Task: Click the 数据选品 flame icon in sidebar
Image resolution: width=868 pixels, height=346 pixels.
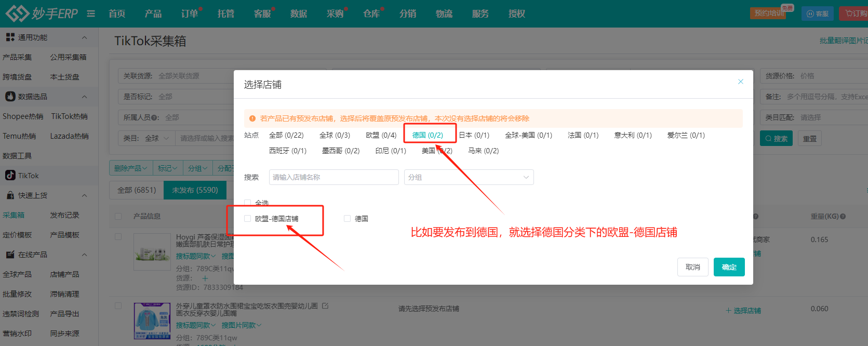Action: pyautogui.click(x=10, y=97)
